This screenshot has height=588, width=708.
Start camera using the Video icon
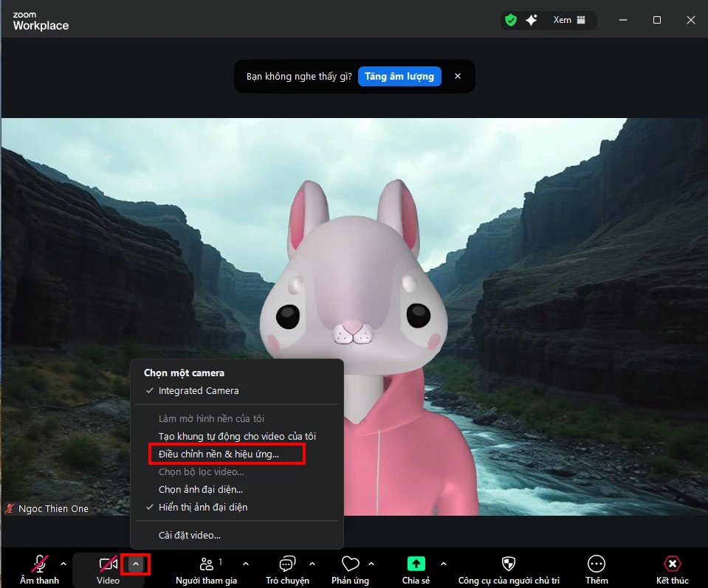click(108, 565)
